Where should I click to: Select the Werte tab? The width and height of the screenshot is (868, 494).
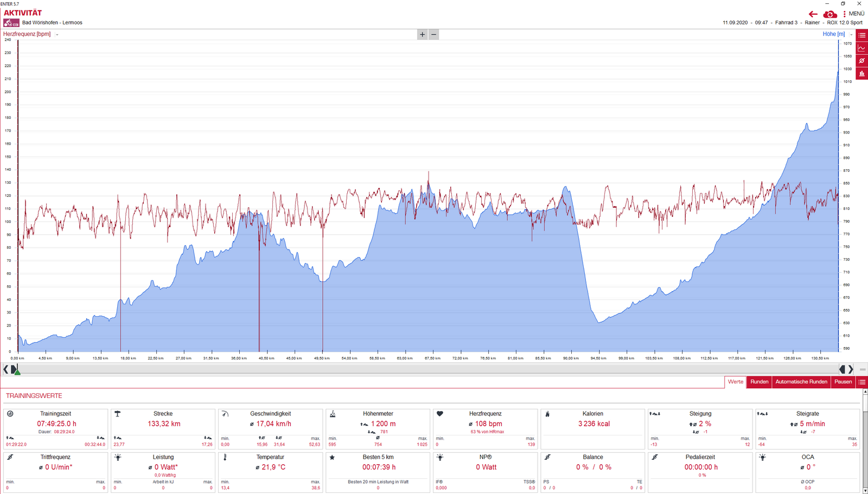pos(735,382)
